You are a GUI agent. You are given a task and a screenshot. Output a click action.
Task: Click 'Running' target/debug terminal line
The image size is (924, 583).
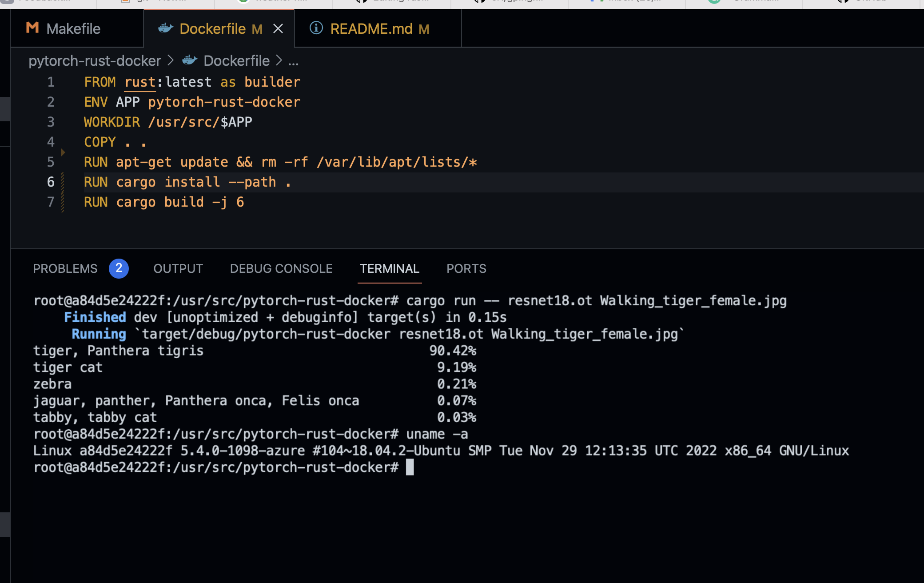tap(378, 334)
